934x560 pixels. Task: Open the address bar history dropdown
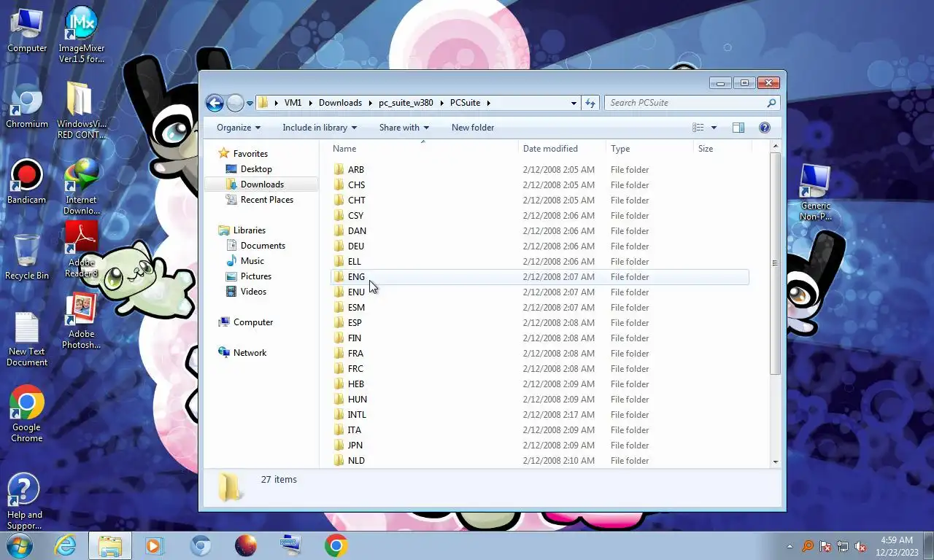point(574,104)
